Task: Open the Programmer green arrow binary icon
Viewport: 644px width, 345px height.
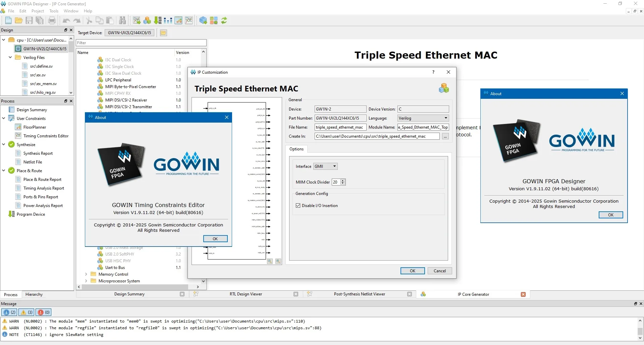Action: click(x=158, y=20)
